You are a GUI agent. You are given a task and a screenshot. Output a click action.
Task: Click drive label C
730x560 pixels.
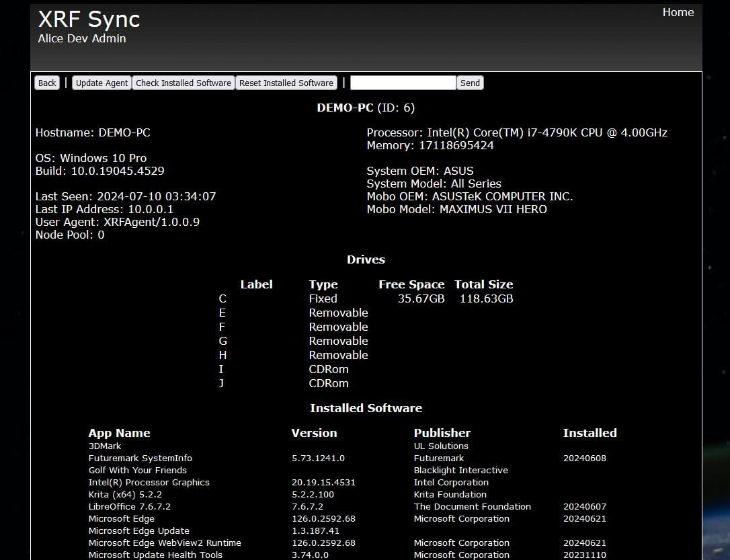222,299
